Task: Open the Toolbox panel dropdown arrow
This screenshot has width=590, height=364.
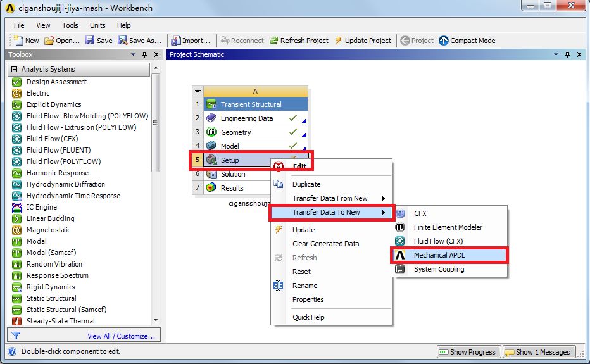Action: [x=133, y=54]
